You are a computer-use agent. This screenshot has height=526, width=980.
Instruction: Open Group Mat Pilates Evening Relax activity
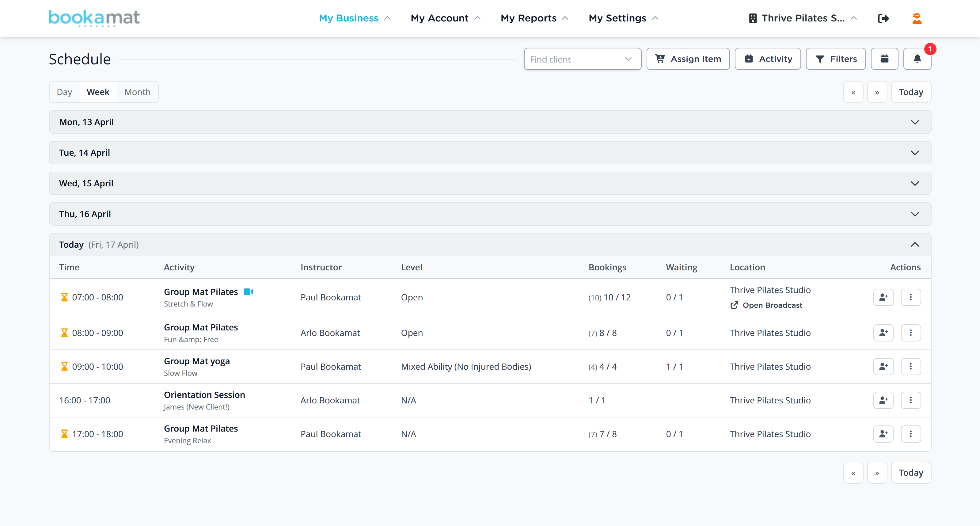[x=201, y=428]
